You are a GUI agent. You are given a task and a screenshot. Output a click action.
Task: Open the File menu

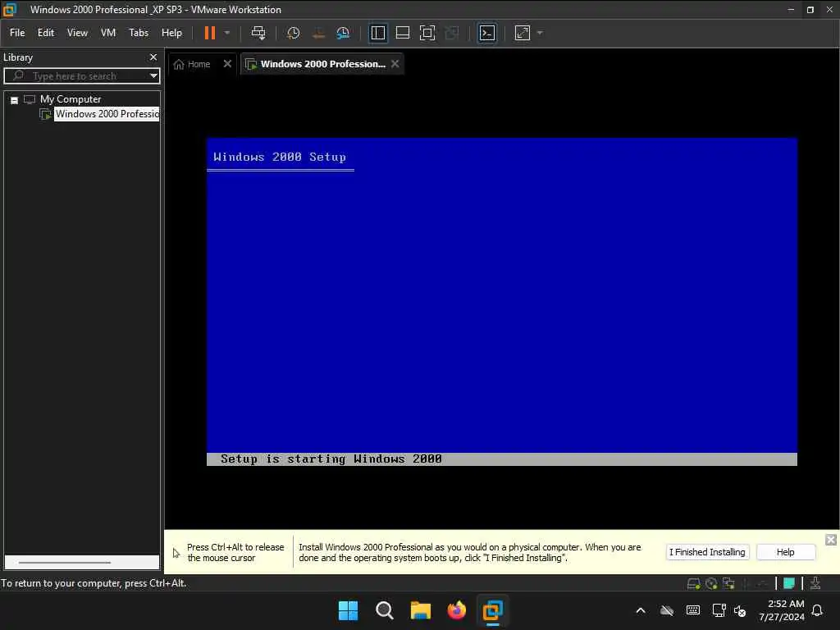tap(17, 33)
